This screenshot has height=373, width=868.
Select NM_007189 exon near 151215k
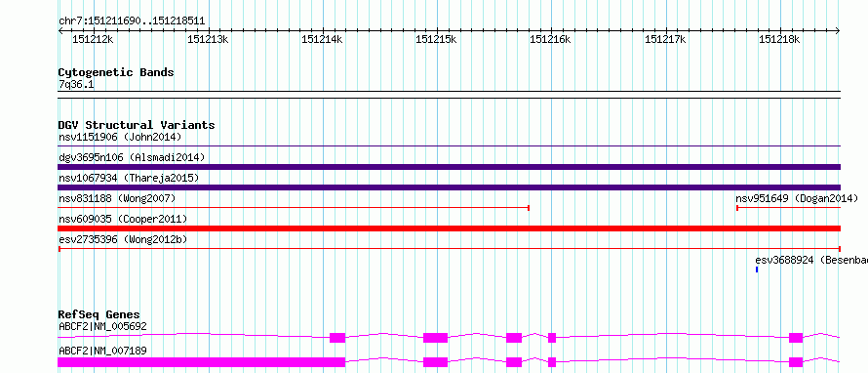point(435,362)
